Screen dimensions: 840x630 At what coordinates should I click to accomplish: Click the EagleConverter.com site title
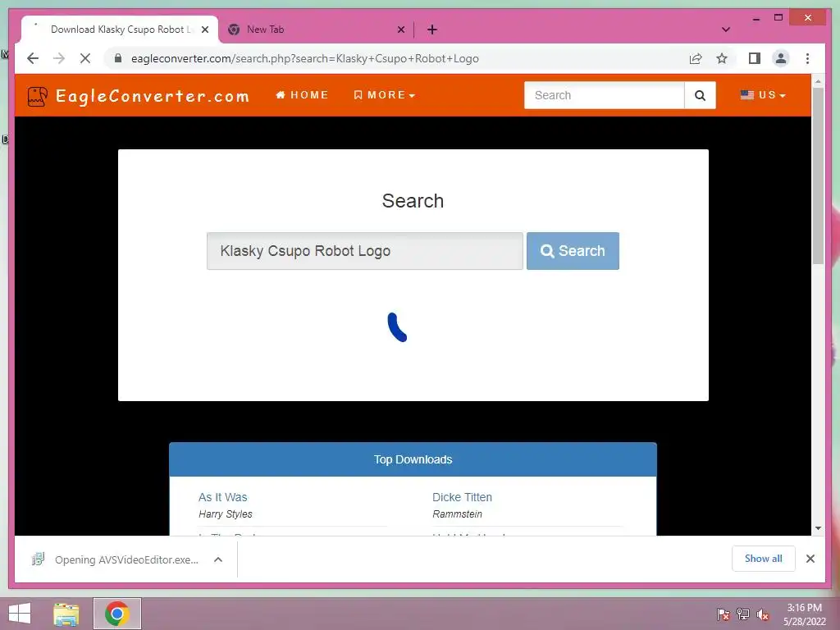coord(153,96)
